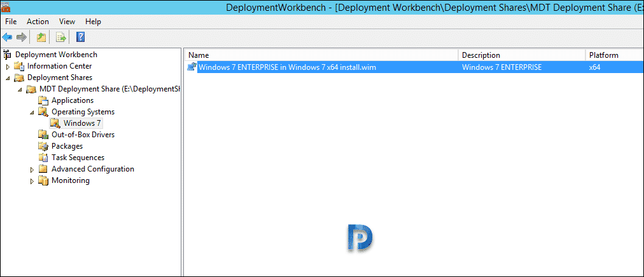
Task: Collapse the MDT Deployment Share node
Action: pyautogui.click(x=20, y=90)
